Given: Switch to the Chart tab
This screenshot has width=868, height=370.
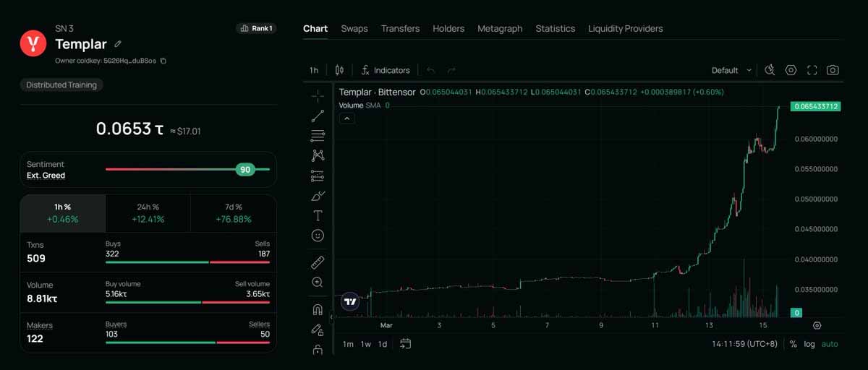Looking at the screenshot, I should (315, 29).
